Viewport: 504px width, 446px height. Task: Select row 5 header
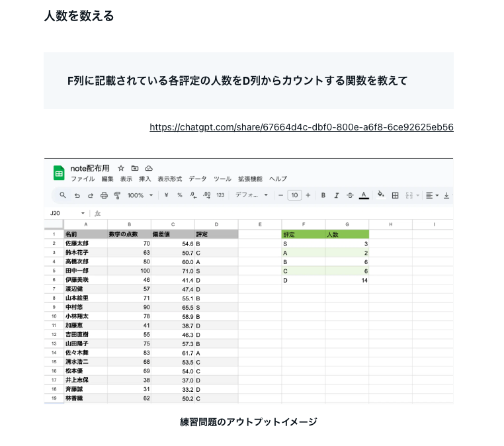click(54, 271)
